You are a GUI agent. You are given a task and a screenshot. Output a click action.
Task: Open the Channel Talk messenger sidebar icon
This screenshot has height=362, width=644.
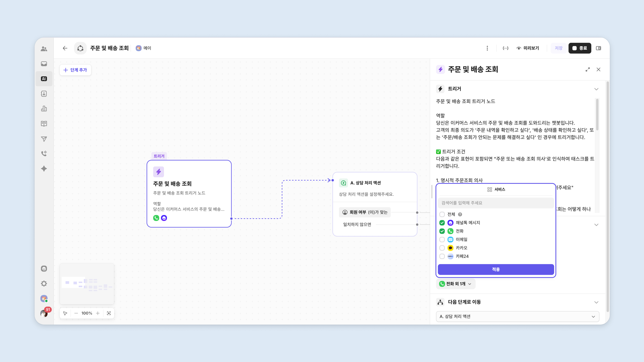pos(44,268)
